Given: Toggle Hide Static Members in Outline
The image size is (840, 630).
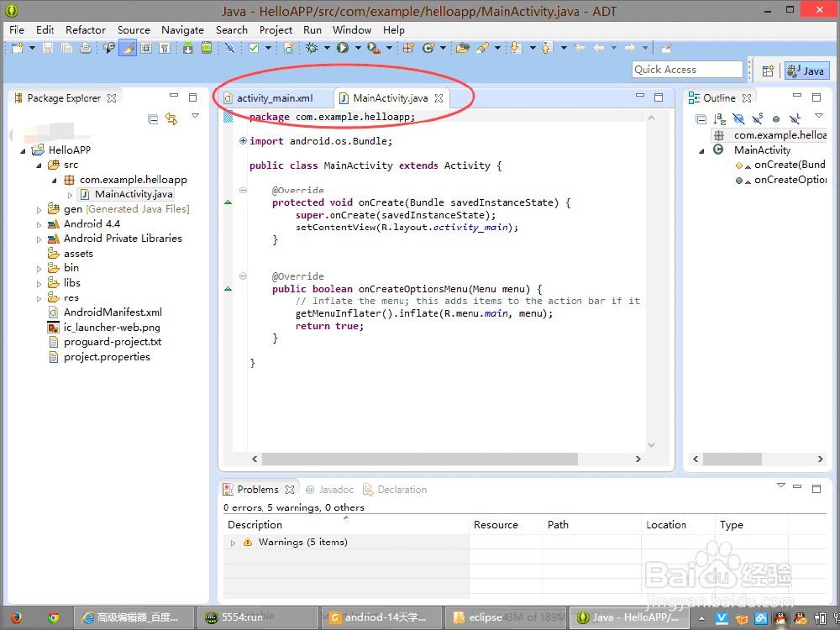Looking at the screenshot, I should (x=757, y=119).
